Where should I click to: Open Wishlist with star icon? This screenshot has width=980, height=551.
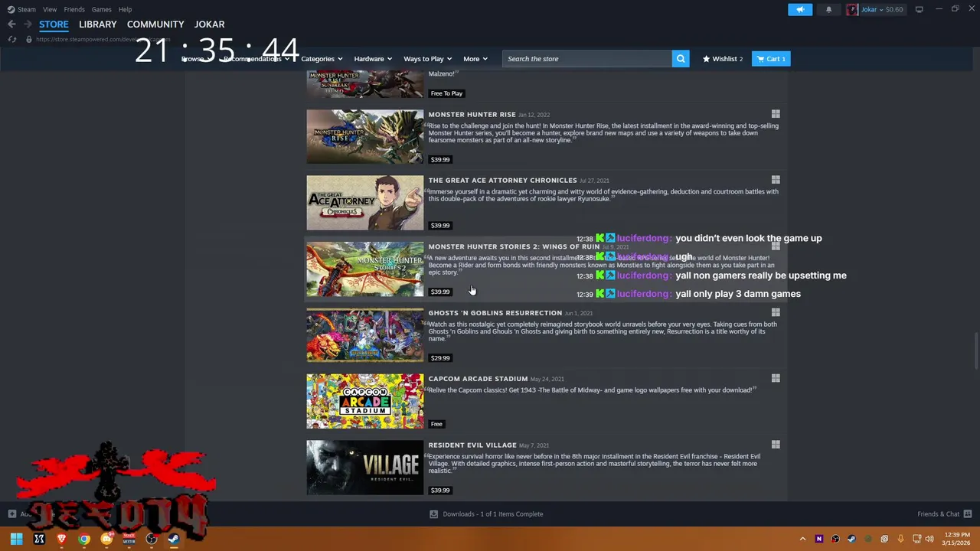722,59
